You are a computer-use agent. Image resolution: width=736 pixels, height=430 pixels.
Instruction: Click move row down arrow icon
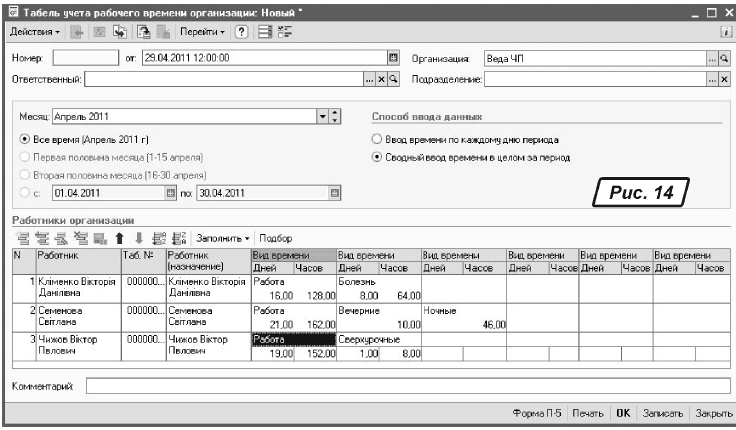coord(138,239)
